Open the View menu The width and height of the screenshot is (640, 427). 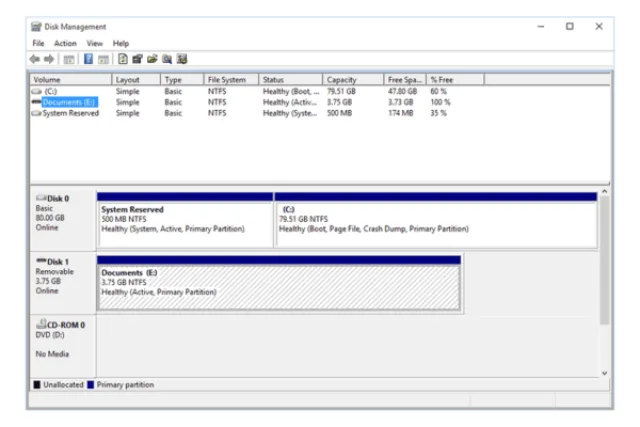(95, 43)
